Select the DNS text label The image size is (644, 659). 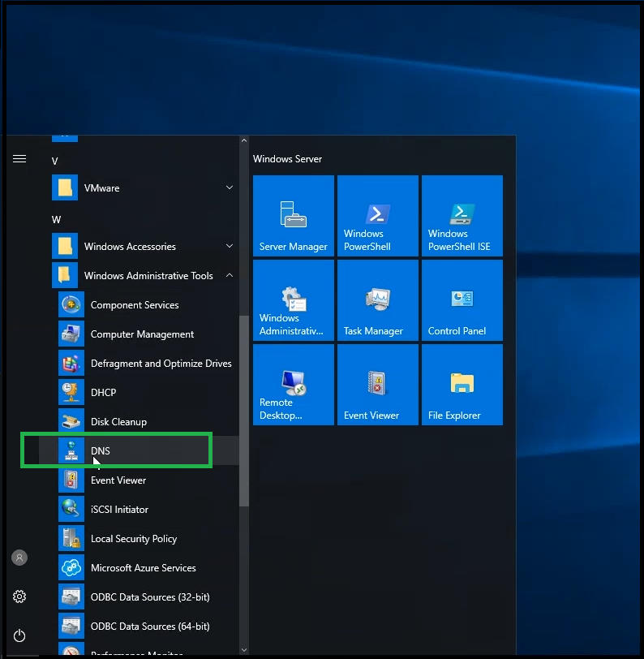pyautogui.click(x=101, y=450)
